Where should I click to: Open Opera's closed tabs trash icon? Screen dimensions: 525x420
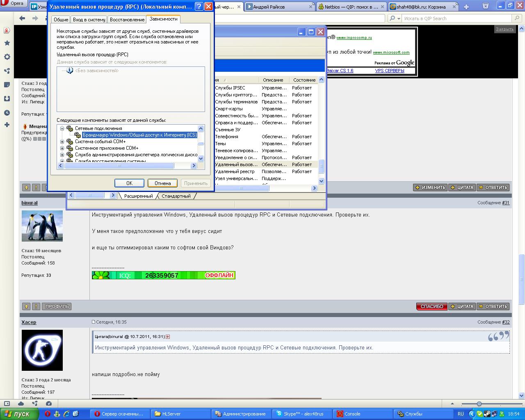tap(486, 6)
